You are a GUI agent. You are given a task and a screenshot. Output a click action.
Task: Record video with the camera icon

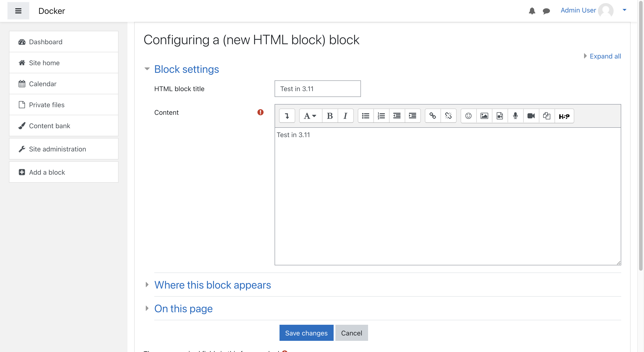pyautogui.click(x=531, y=116)
